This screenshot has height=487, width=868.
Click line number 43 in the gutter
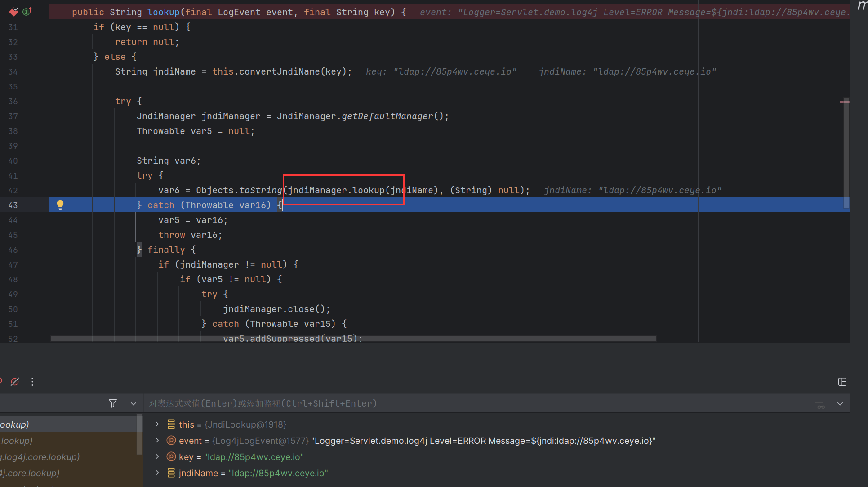click(13, 205)
